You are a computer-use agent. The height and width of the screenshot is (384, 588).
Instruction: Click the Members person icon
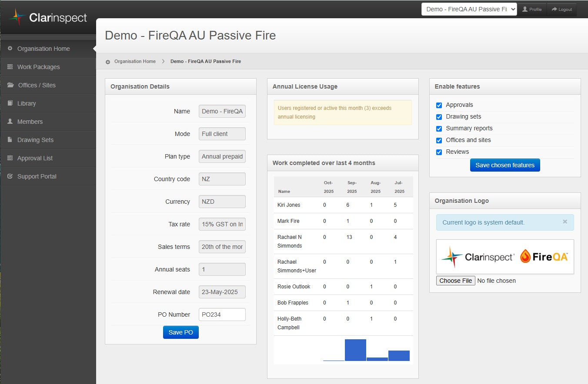(10, 122)
